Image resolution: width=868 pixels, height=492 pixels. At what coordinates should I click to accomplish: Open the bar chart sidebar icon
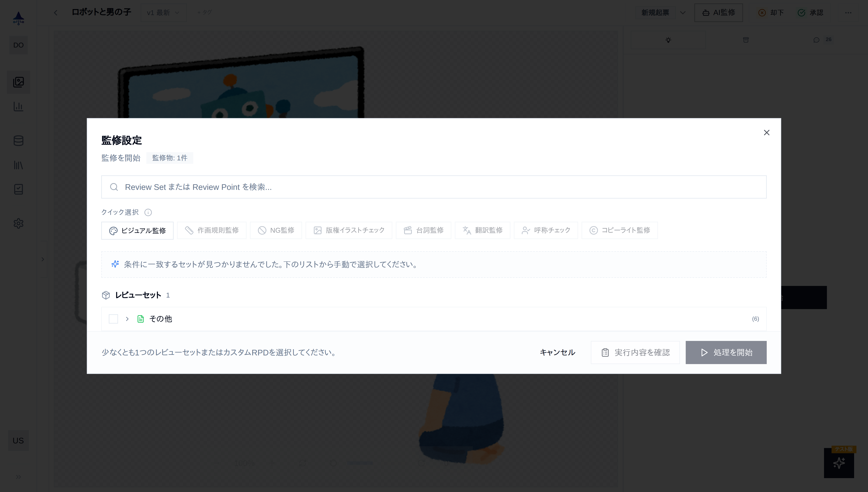18,107
